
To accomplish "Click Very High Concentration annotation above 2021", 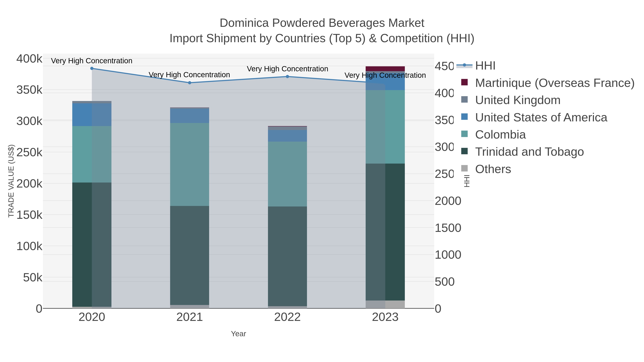I will [189, 75].
